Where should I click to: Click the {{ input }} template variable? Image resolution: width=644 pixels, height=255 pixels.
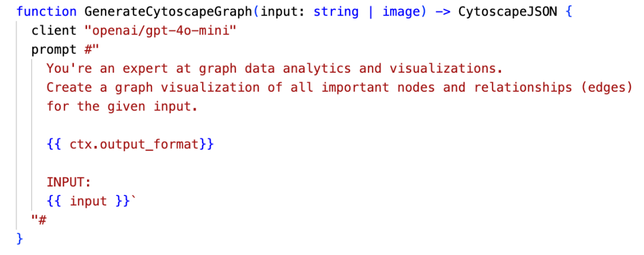(88, 201)
